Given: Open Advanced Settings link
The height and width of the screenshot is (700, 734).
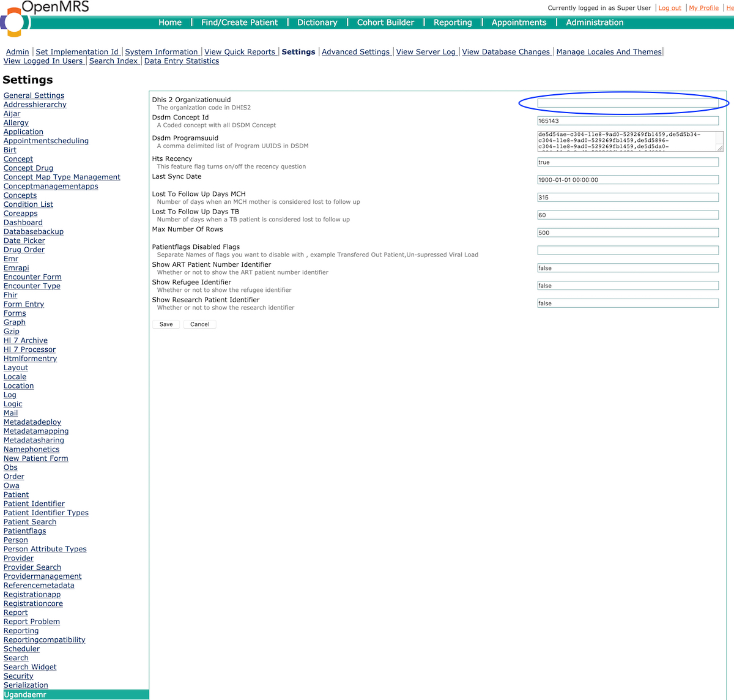Looking at the screenshot, I should point(355,52).
